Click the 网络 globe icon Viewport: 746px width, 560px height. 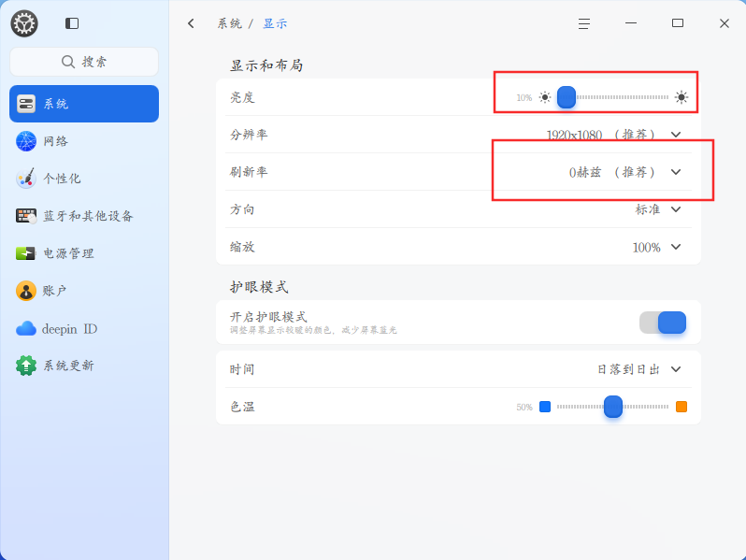(26, 141)
